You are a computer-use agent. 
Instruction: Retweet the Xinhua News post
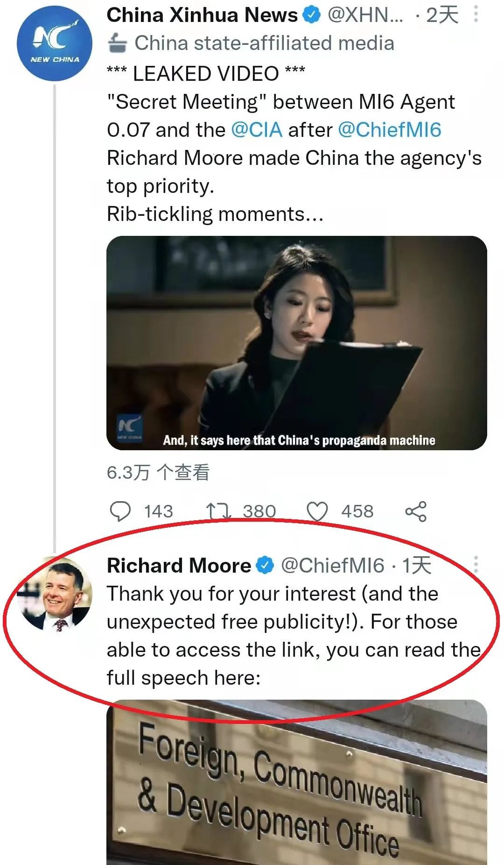218,511
